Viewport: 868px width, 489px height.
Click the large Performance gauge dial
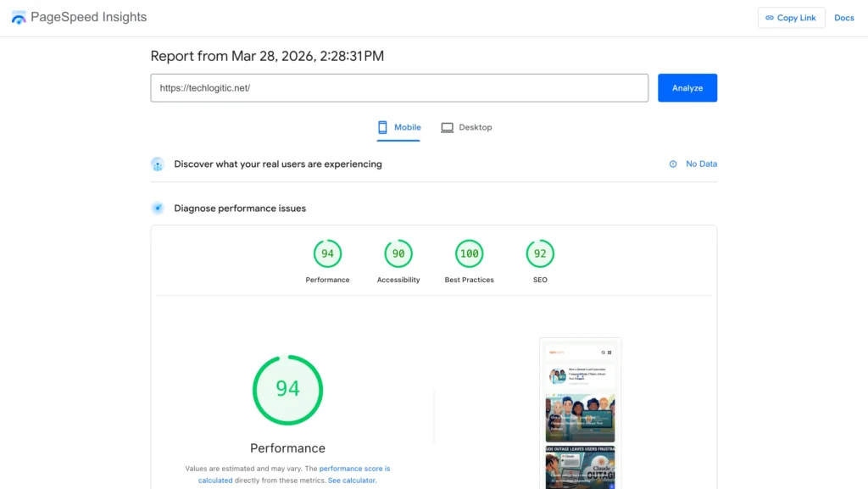tap(287, 390)
